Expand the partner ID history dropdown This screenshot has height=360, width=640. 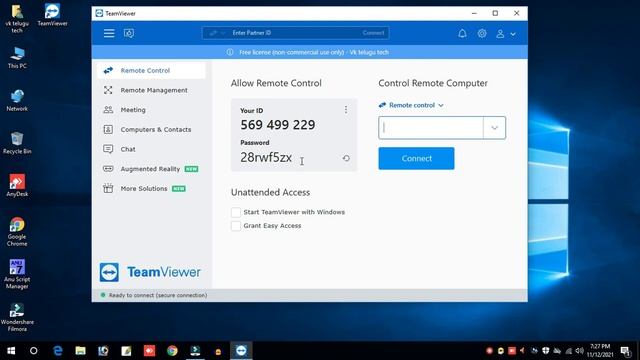494,128
